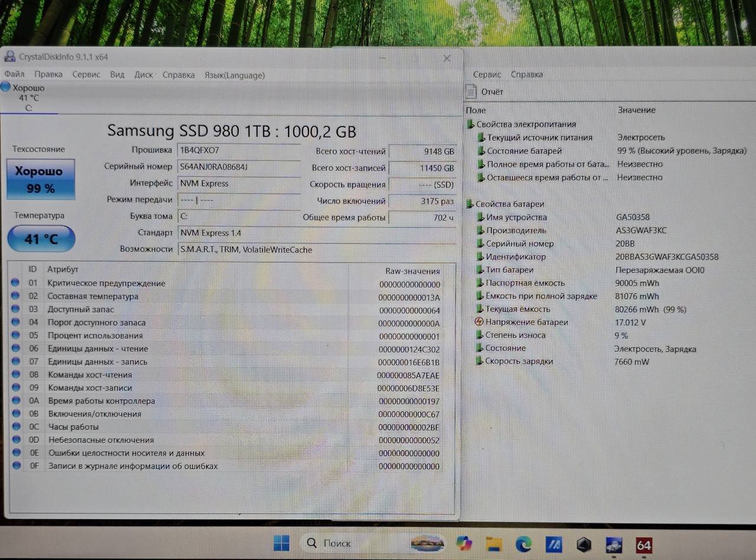
Task: Click the Прошивка field 1B4QFXO7
Action: pyautogui.click(x=239, y=150)
